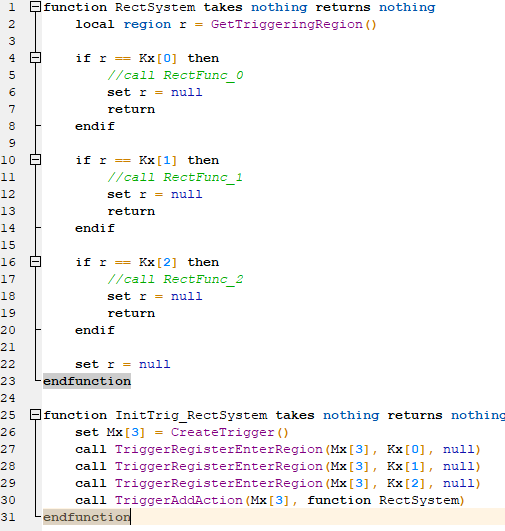
Task: Click the 'return' statement on line 13
Action: [x=131, y=211]
